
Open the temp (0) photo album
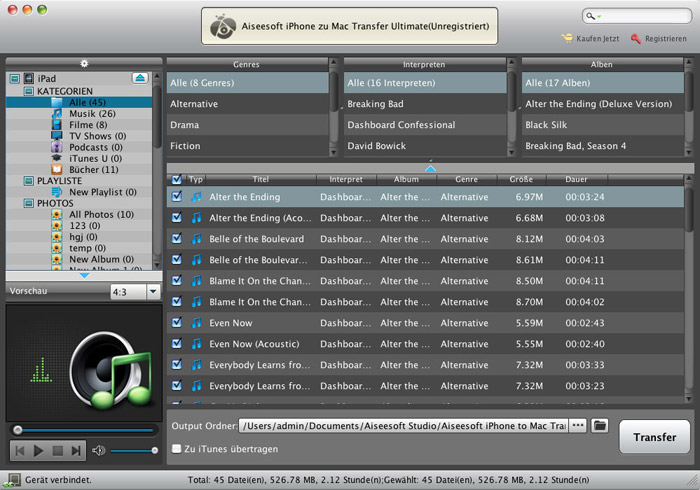87,248
